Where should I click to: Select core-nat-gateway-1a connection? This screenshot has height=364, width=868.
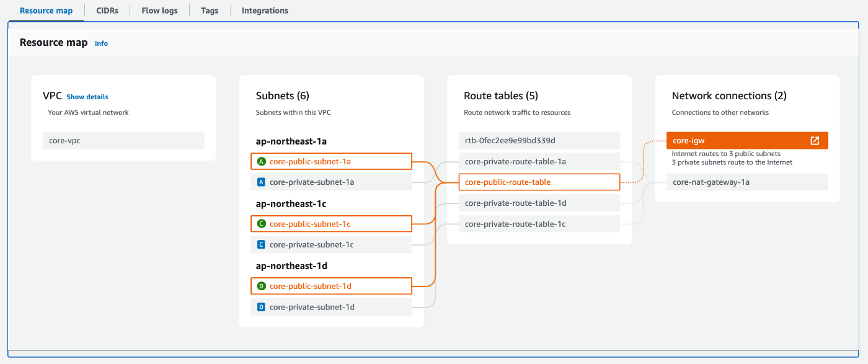pos(747,182)
